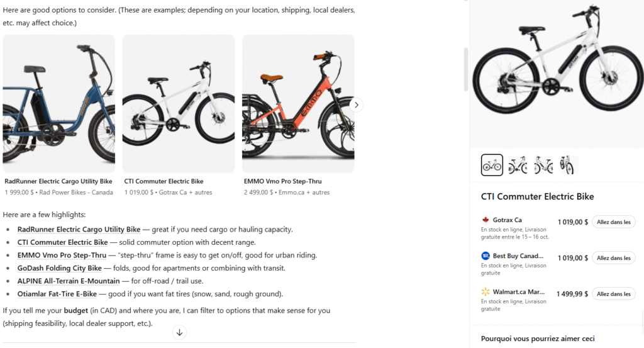The width and height of the screenshot is (644, 348).
Task: Click the Best Buy store logo icon
Action: click(x=486, y=256)
